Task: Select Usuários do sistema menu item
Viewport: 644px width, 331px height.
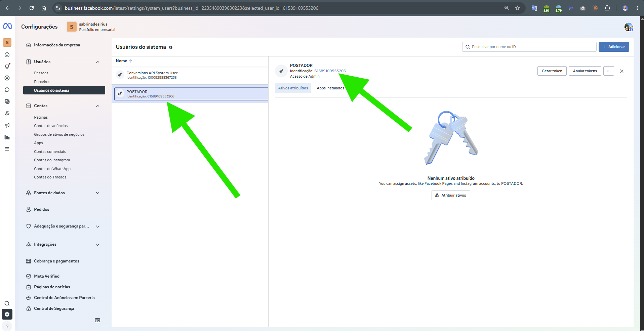Action: point(64,90)
